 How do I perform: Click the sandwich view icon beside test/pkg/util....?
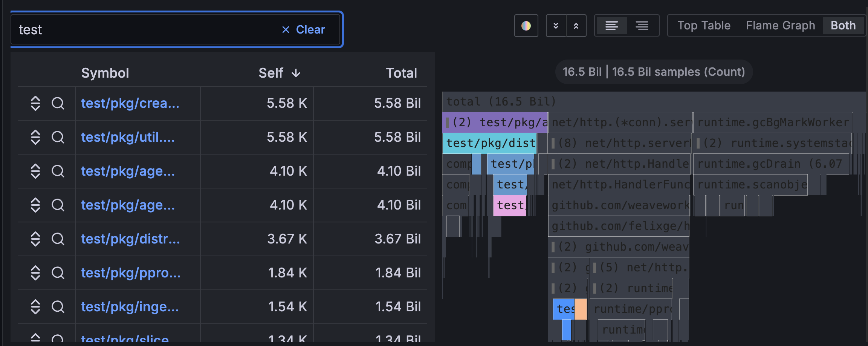click(x=36, y=137)
